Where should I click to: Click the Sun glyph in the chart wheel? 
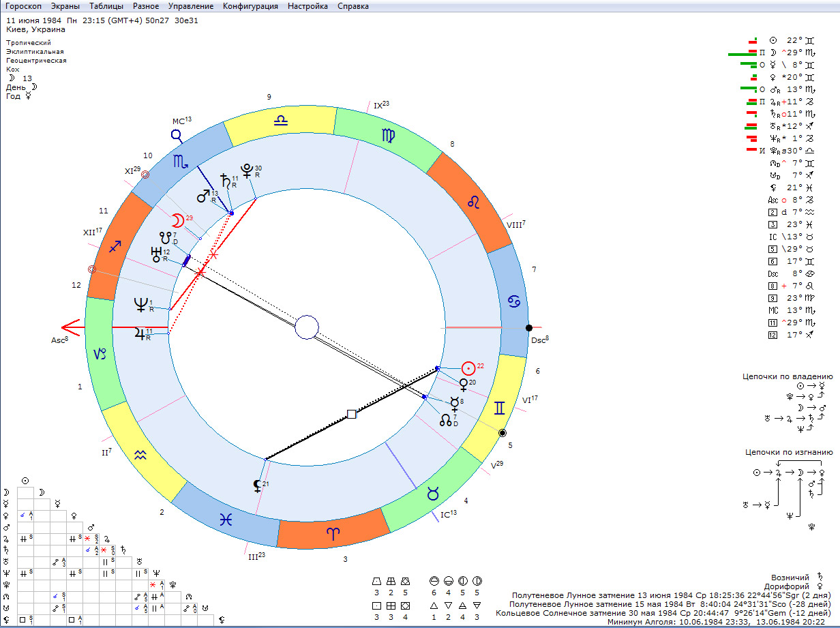[x=468, y=368]
